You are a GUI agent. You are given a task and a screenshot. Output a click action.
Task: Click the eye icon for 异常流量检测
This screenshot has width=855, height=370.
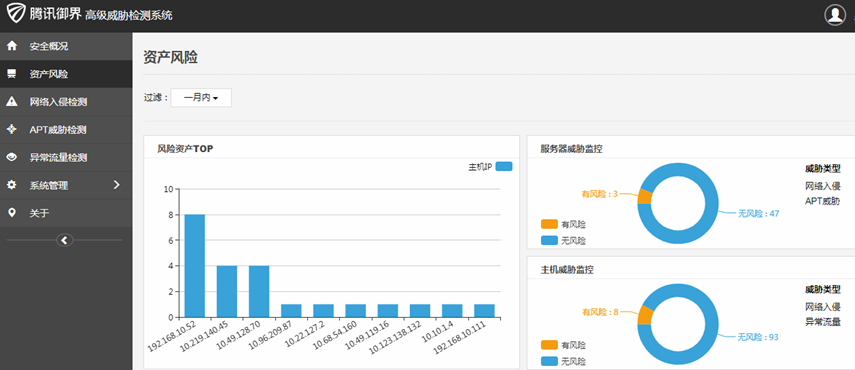11,157
